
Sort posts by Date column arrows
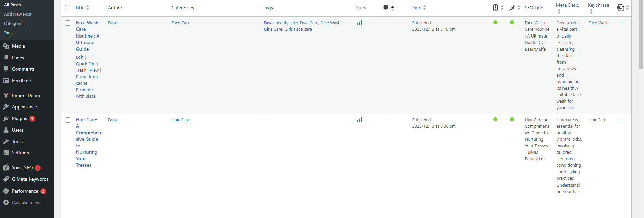(x=424, y=8)
